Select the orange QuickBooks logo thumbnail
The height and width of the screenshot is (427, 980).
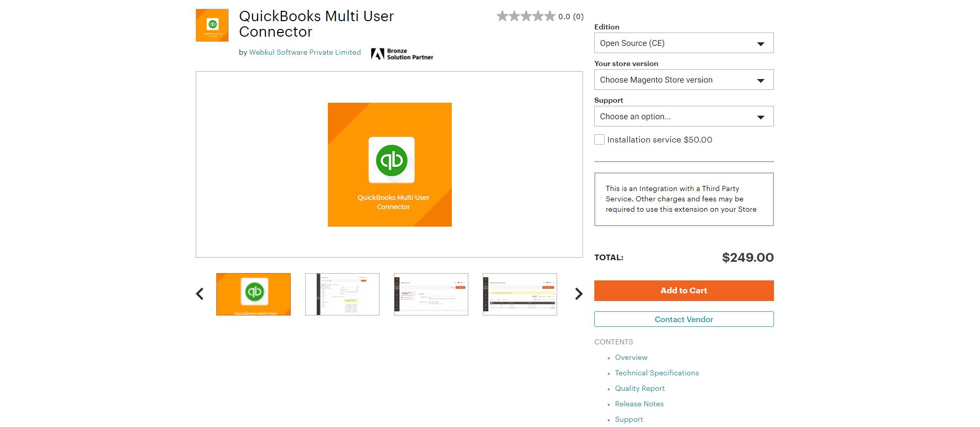click(x=254, y=294)
